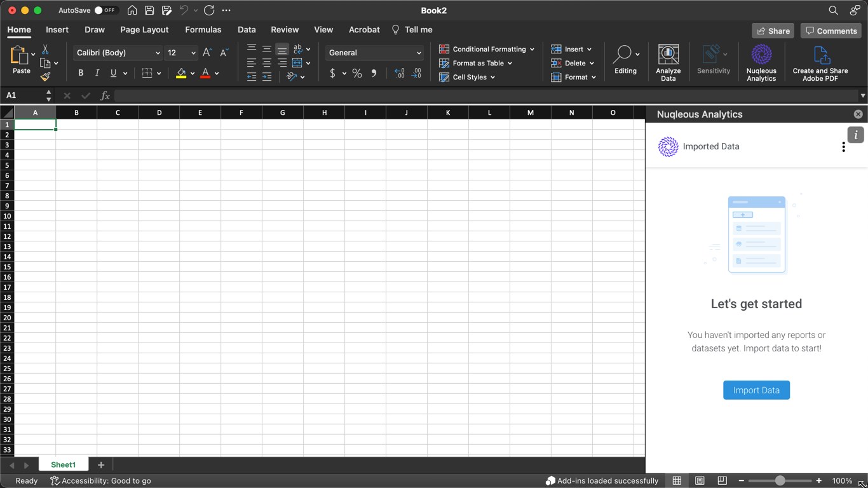The height and width of the screenshot is (488, 868).
Task: Open the Comments pane
Action: click(x=831, y=30)
